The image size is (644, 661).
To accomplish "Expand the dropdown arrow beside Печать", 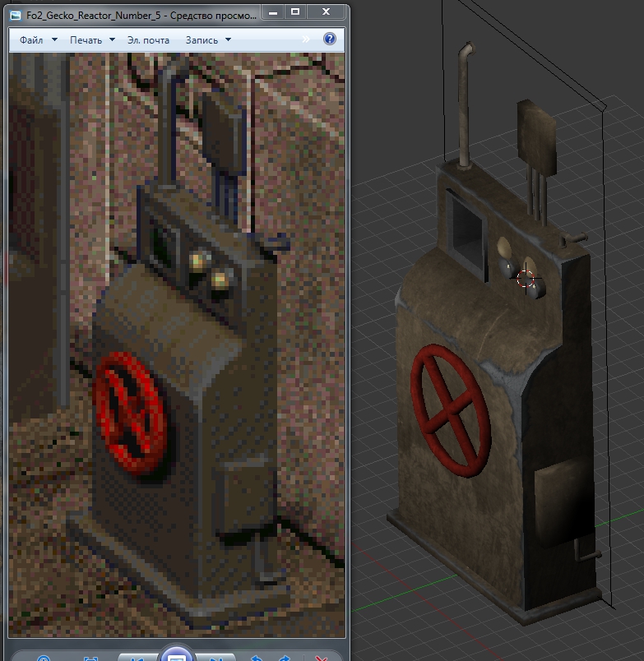I will [x=112, y=39].
